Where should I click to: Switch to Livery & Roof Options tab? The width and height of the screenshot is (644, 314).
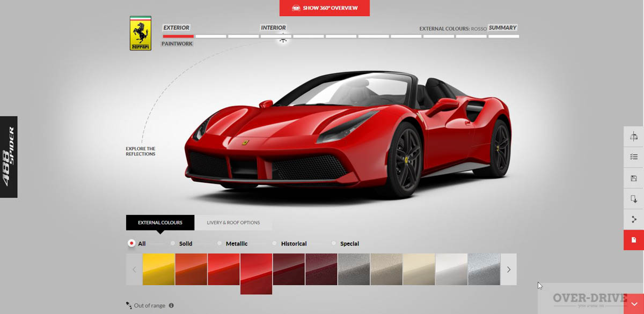[233, 222]
